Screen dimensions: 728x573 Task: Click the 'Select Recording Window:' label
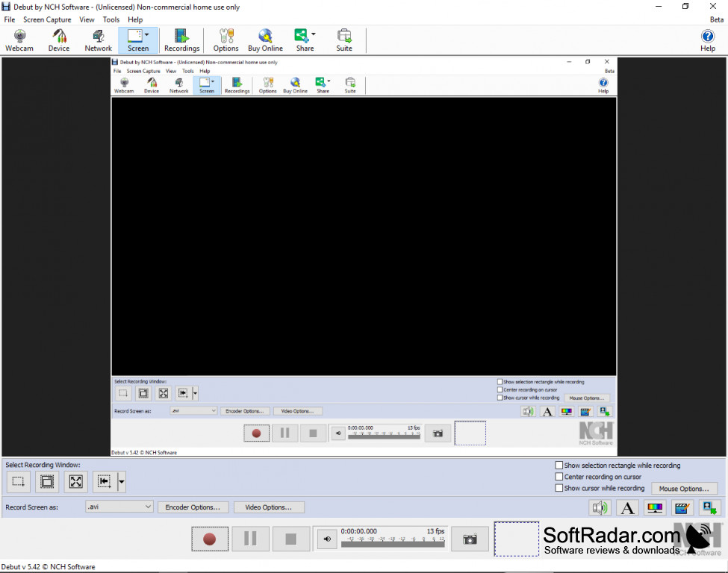point(43,465)
